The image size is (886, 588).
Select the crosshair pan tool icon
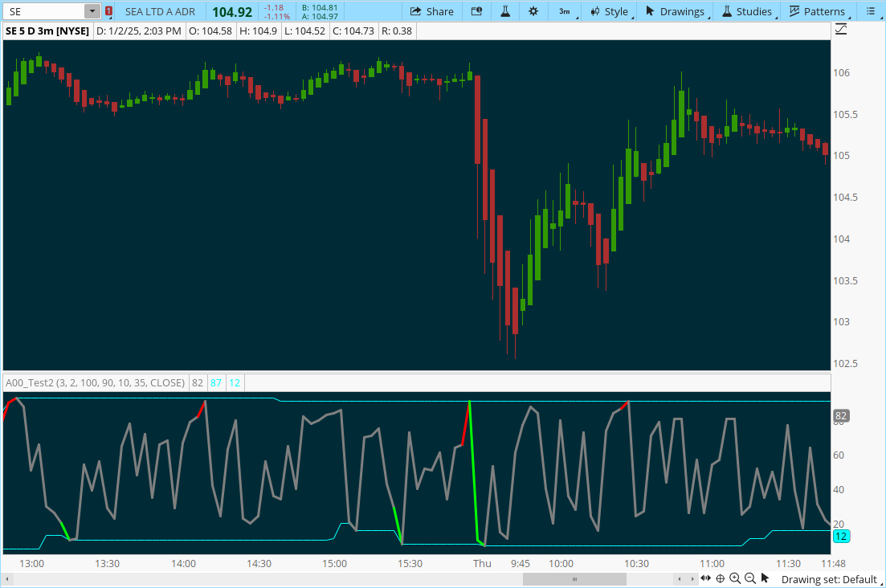721,578
